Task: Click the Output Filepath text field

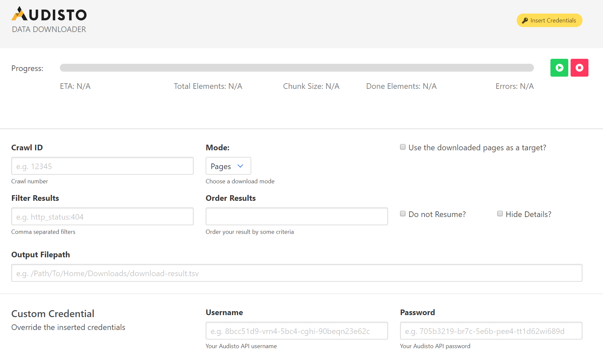Action: pos(297,273)
